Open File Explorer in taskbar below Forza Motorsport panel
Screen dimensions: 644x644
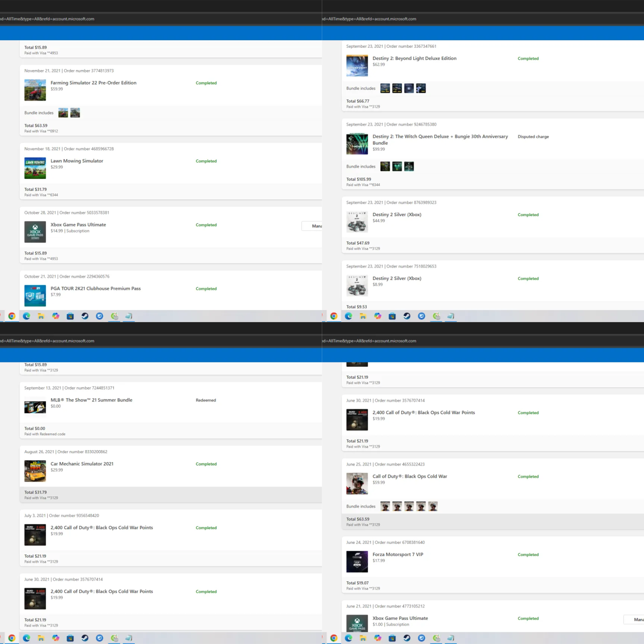[x=363, y=638]
